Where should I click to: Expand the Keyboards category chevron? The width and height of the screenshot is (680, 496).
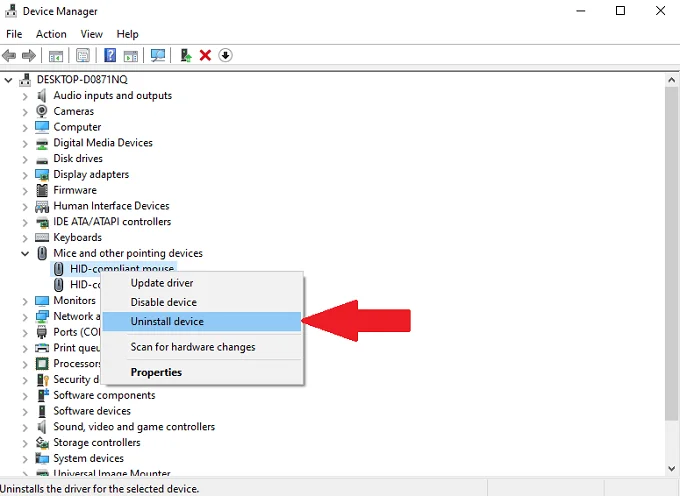[x=25, y=238]
